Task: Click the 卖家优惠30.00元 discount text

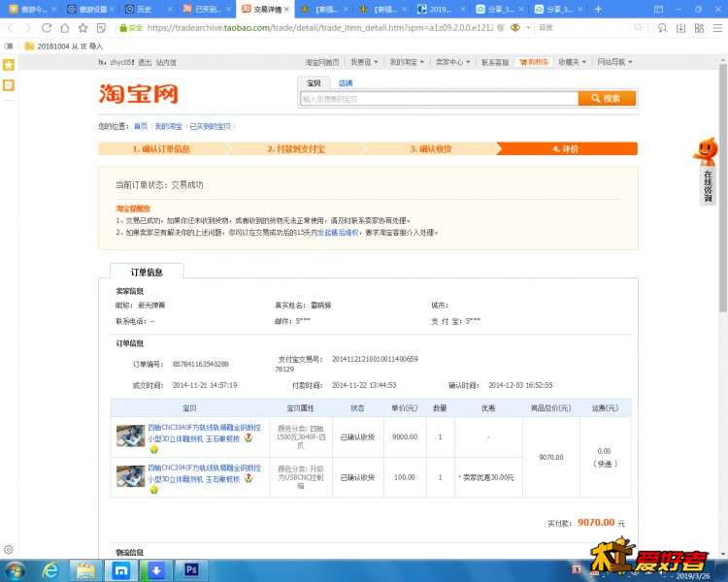Action: 488,477
